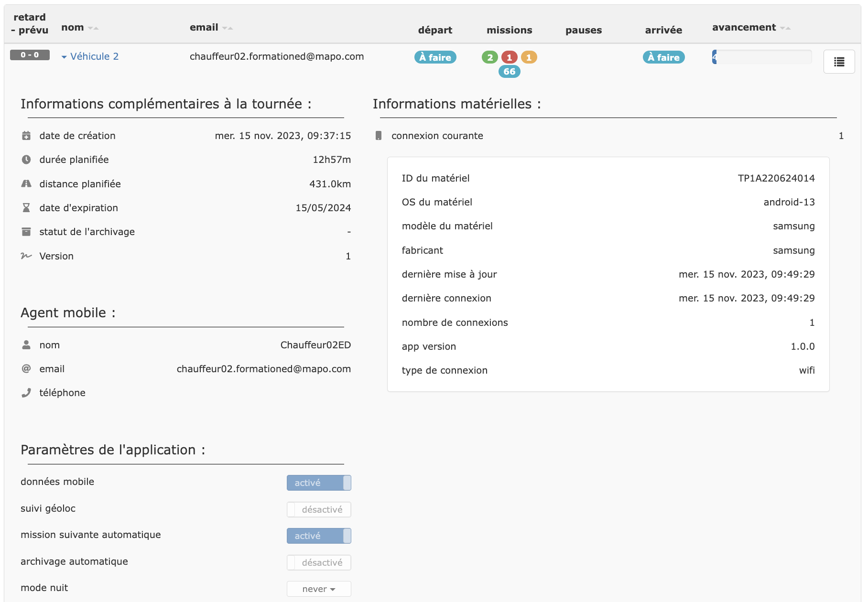Collapse the Véhicule 2 row expander arrow
Screen dimensions: 868x602
click(65, 56)
